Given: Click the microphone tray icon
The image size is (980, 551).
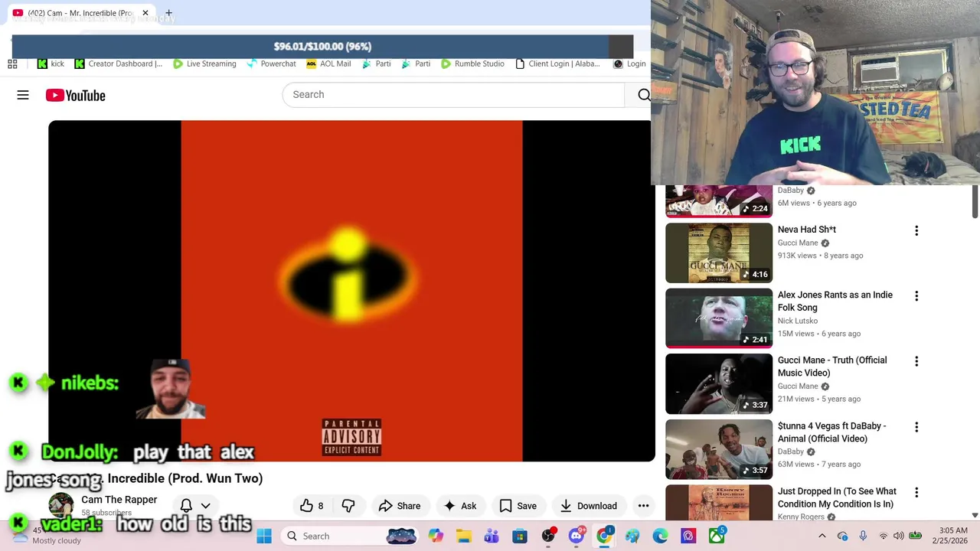Looking at the screenshot, I should (863, 536).
